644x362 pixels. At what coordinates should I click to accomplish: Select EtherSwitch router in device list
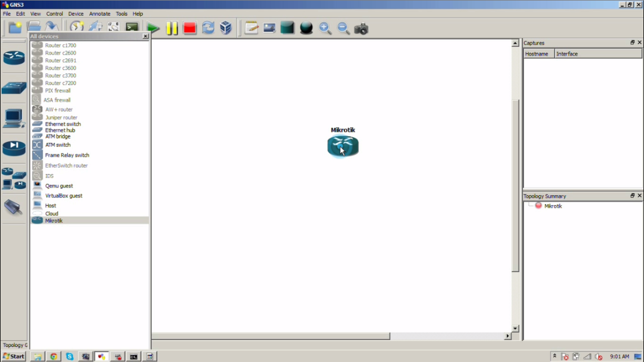point(66,166)
